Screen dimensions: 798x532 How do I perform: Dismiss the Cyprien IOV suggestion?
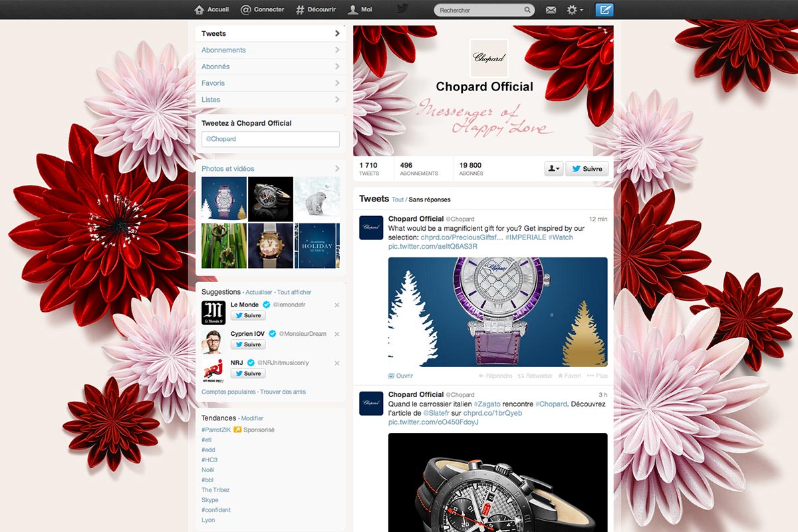coord(336,334)
